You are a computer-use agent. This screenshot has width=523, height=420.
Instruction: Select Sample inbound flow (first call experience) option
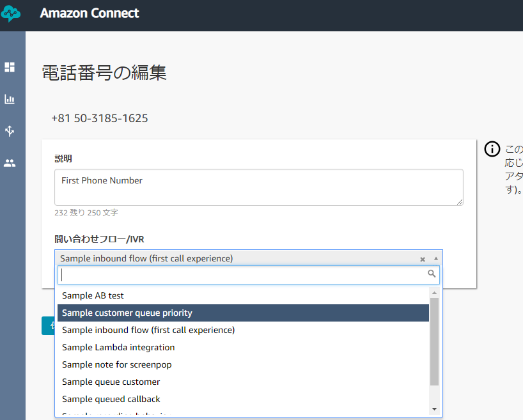click(243, 331)
